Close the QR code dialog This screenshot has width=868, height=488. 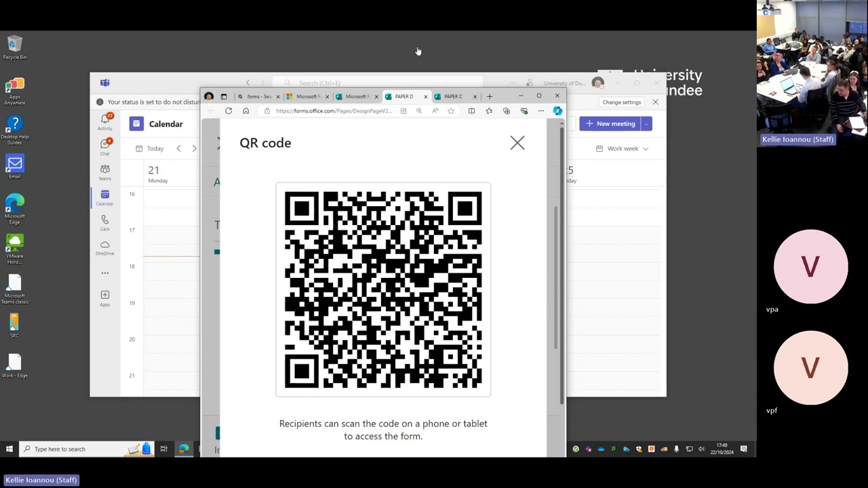(517, 143)
